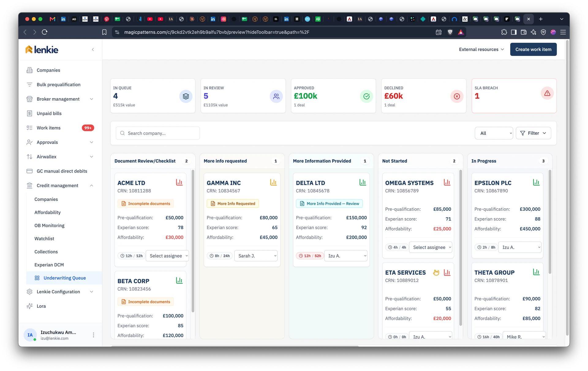Screen dimensions: 588x371
Task: Open the chart icon on OMEGA SYSTEMS card
Action: (447, 183)
